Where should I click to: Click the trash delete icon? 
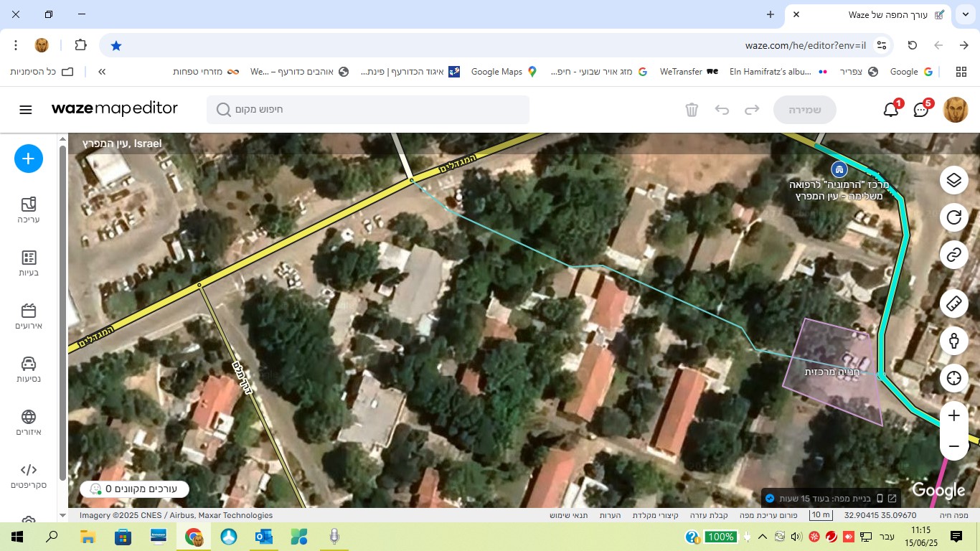click(692, 110)
